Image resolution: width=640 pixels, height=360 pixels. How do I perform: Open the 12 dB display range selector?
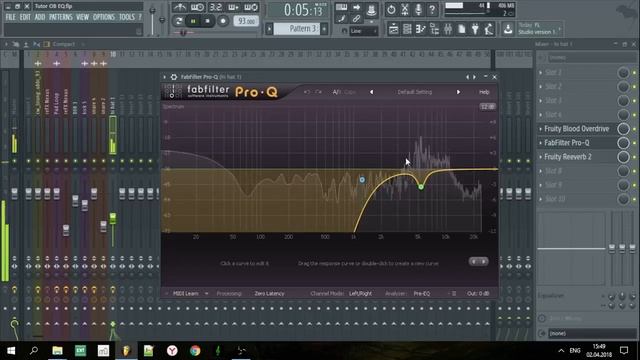487,107
